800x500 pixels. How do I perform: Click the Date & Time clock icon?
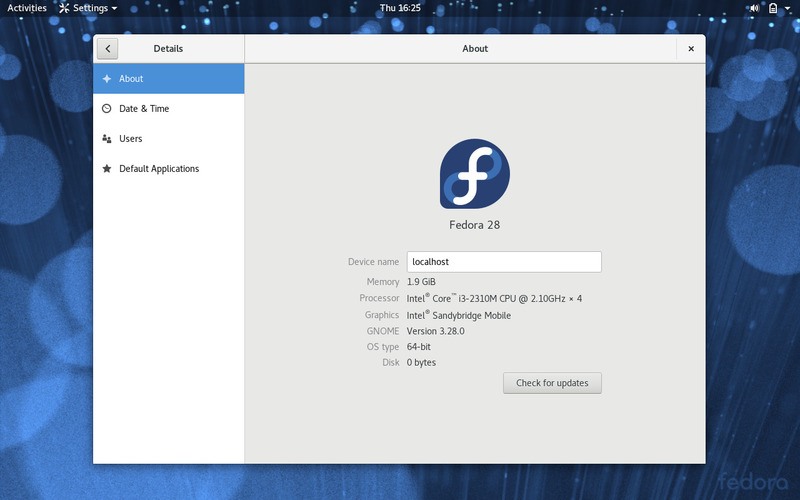(x=107, y=109)
